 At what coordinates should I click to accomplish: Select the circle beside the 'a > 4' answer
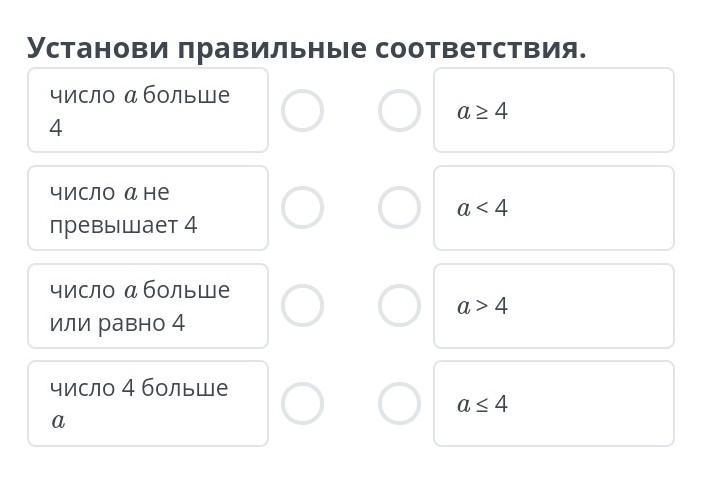point(399,306)
